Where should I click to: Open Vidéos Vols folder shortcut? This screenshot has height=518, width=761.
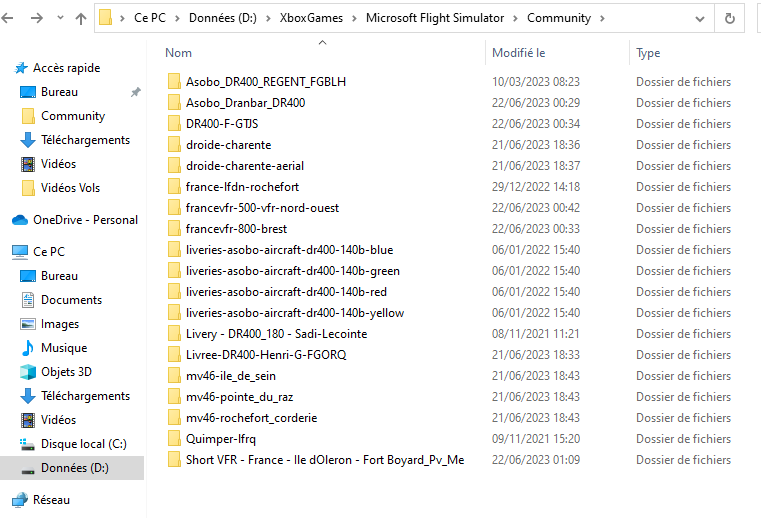coord(70,188)
